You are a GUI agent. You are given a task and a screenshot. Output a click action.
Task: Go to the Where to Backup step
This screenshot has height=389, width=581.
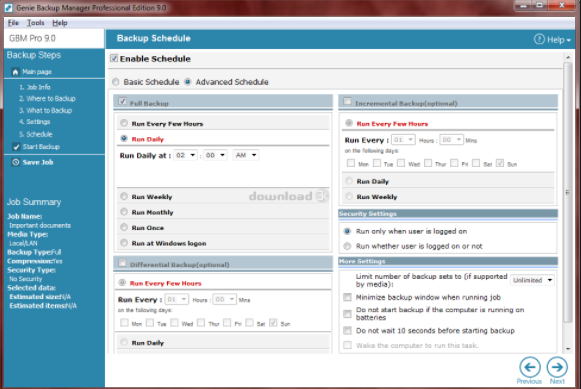(x=47, y=99)
